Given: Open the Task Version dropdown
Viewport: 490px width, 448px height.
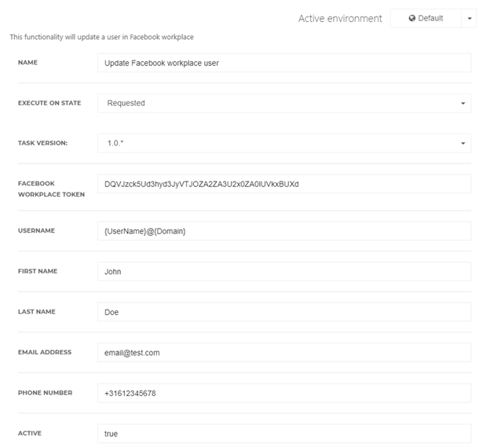Looking at the screenshot, I should [x=284, y=143].
